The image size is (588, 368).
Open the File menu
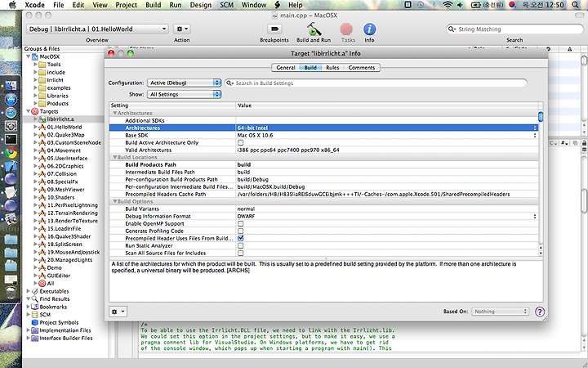pyautogui.click(x=59, y=5)
